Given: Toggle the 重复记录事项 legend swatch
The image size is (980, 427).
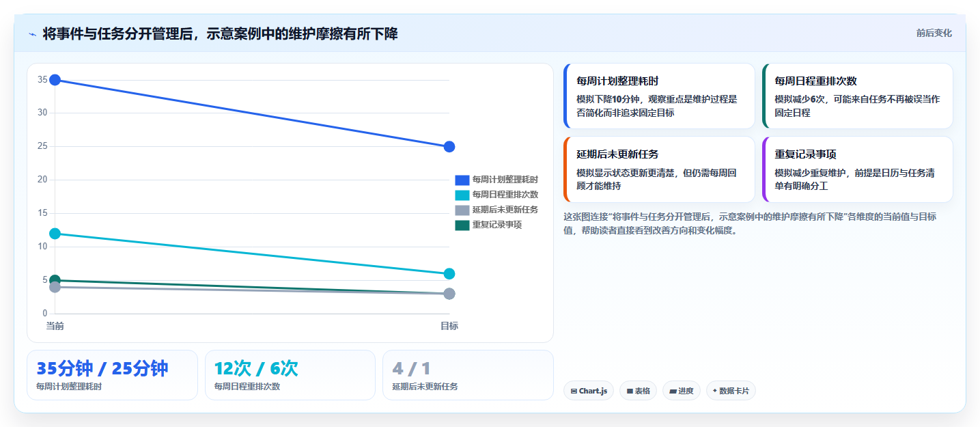Looking at the screenshot, I should 462,225.
